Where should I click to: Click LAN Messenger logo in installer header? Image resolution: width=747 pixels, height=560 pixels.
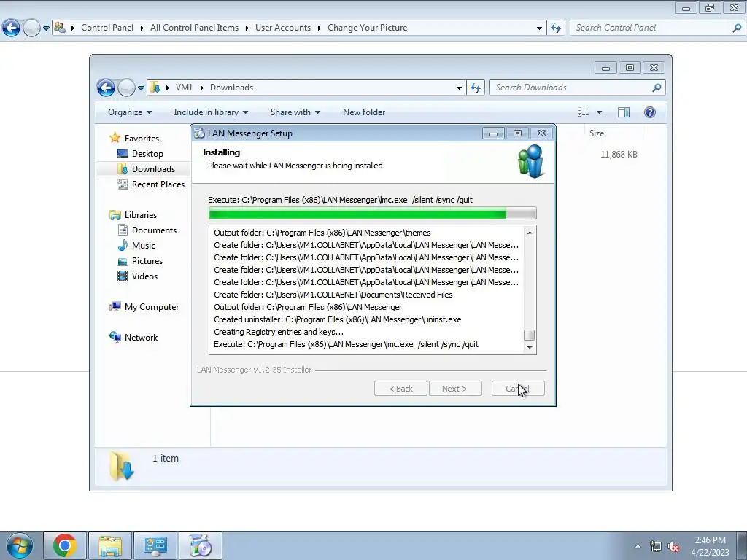(x=531, y=162)
